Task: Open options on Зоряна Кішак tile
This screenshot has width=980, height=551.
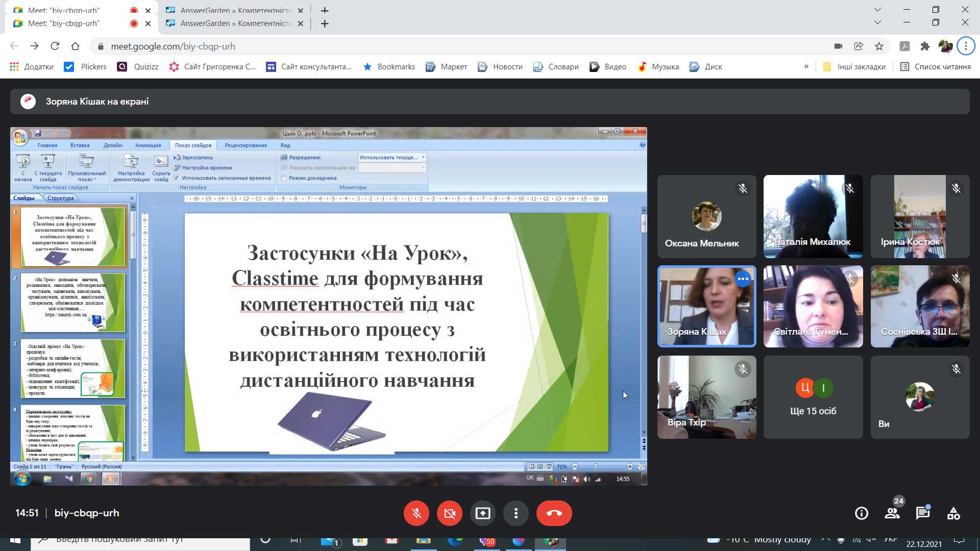Action: point(743,279)
